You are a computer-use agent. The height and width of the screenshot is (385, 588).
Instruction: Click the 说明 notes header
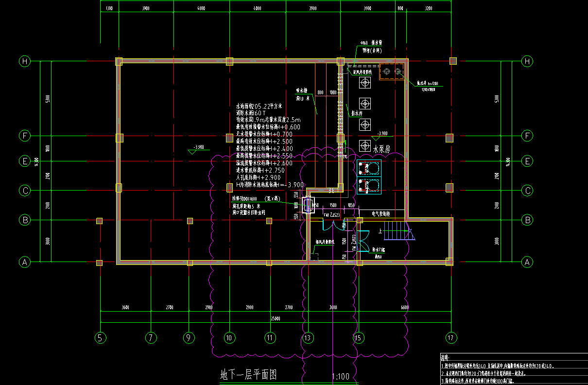(x=446, y=357)
